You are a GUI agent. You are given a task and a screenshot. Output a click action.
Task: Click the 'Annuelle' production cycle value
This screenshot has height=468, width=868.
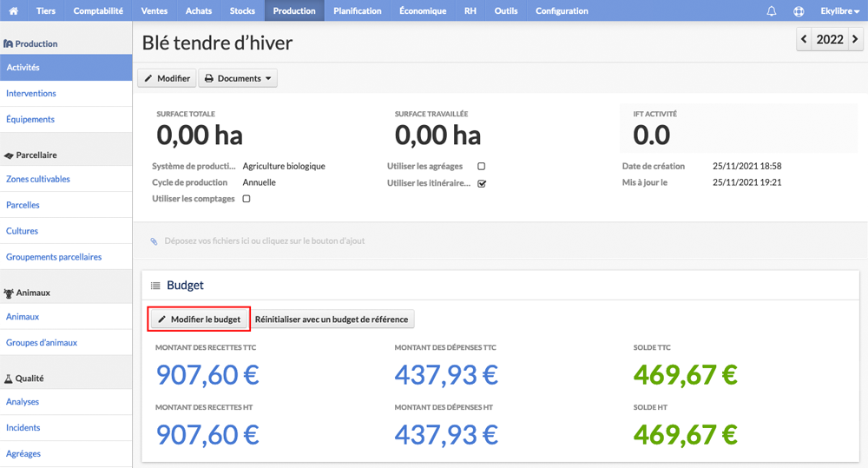coord(259,182)
